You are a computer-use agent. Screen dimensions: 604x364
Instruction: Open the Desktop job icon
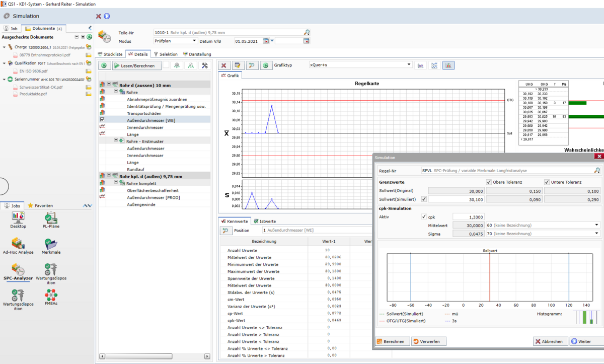click(18, 221)
